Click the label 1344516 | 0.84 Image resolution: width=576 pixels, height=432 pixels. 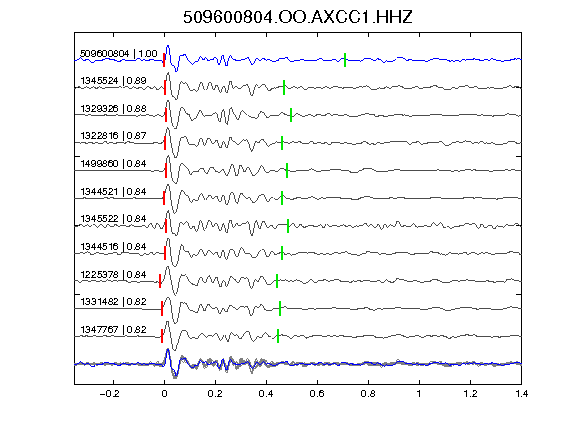point(114,246)
